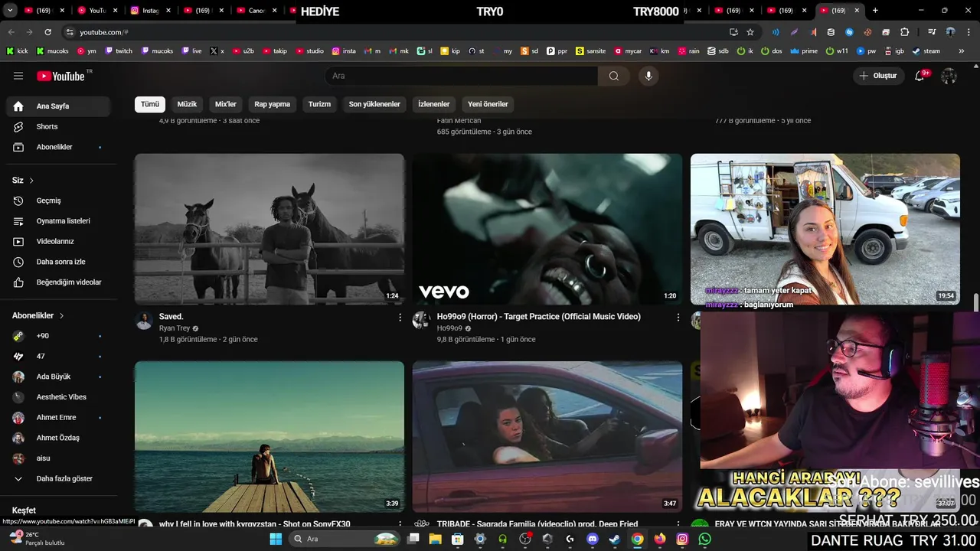
Task: Open the steam bookmark
Action: point(926,51)
